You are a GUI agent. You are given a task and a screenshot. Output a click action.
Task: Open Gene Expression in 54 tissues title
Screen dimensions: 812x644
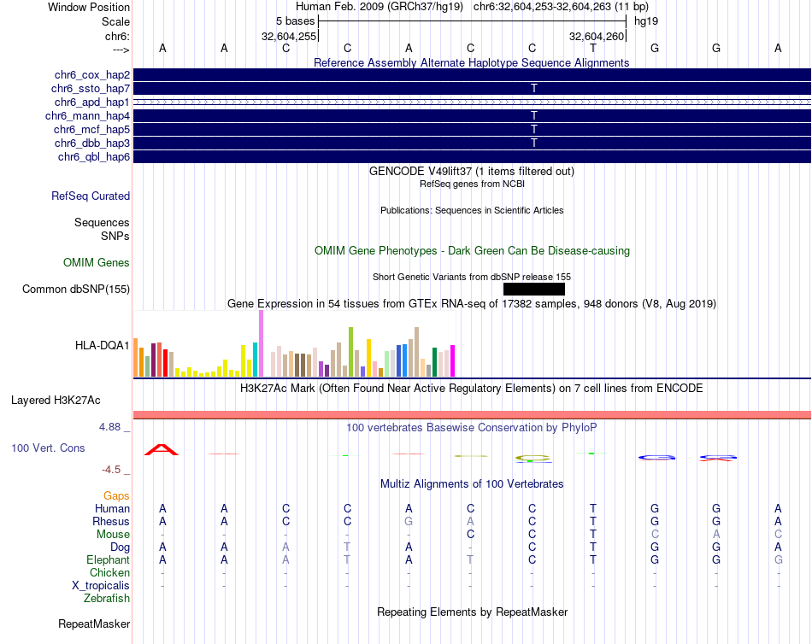472,304
